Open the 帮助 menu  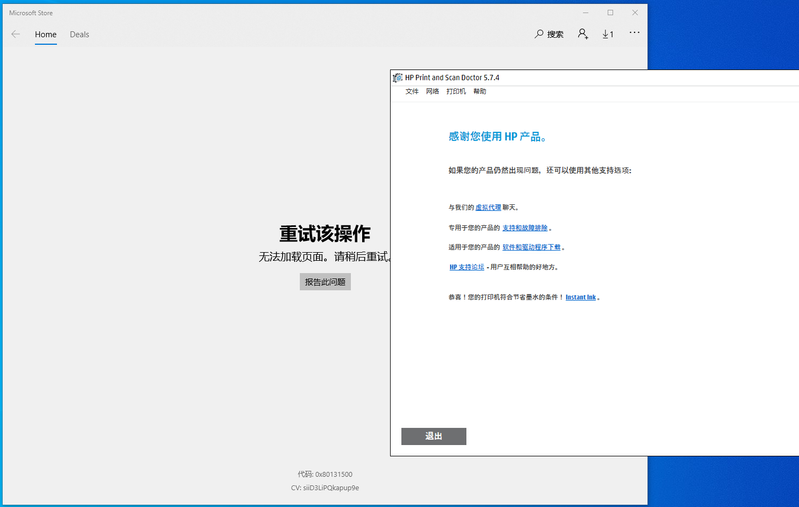pos(480,91)
